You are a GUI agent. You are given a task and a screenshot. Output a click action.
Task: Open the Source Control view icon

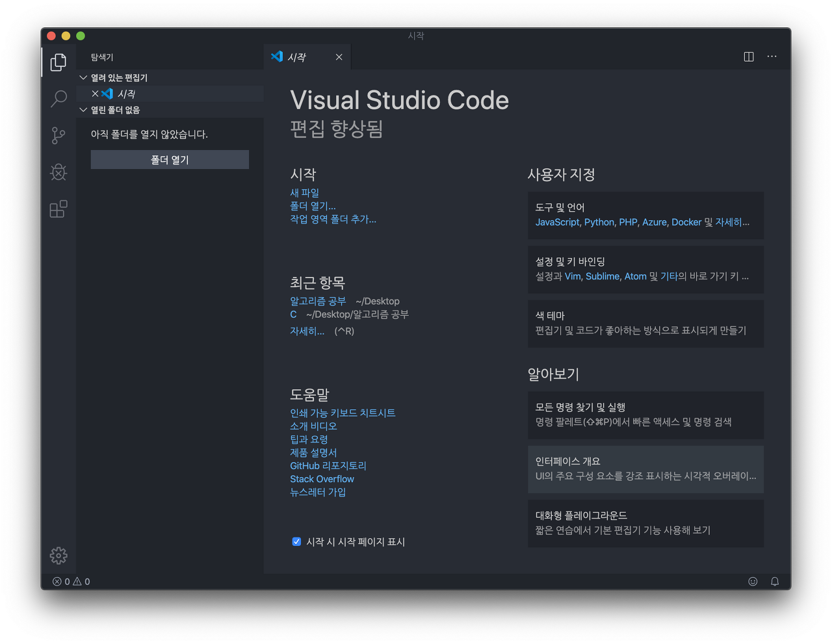(x=58, y=135)
